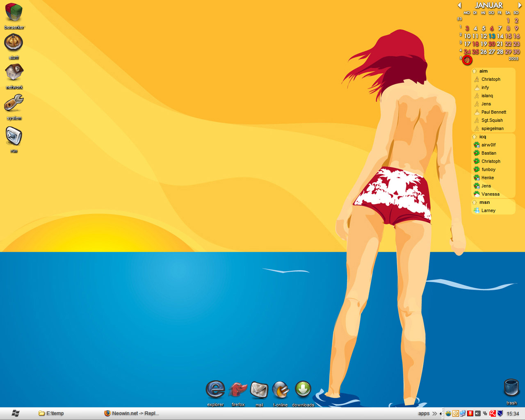Collapse the aim contact group
525x420 pixels.
point(475,71)
